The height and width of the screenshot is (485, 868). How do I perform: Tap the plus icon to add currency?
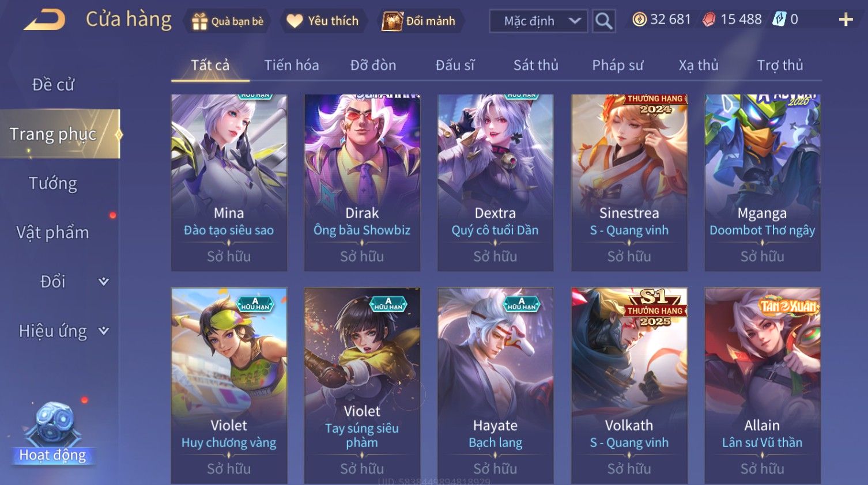(846, 20)
